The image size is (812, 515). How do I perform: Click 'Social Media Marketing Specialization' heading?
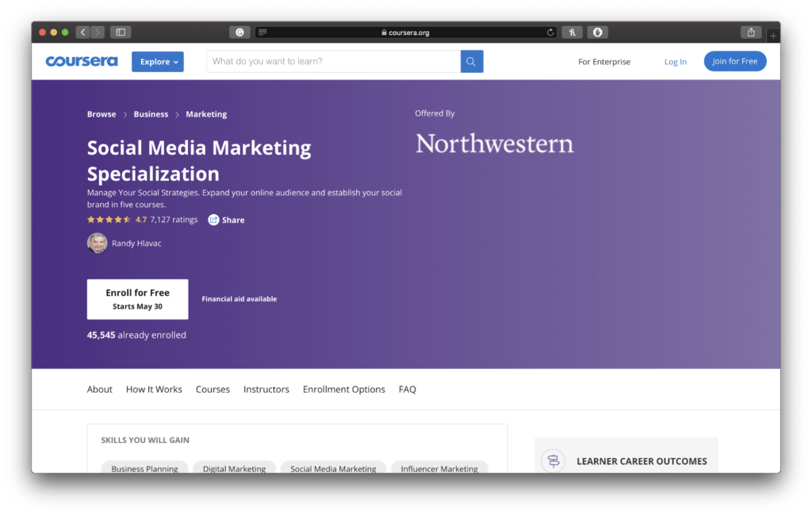pyautogui.click(x=199, y=160)
